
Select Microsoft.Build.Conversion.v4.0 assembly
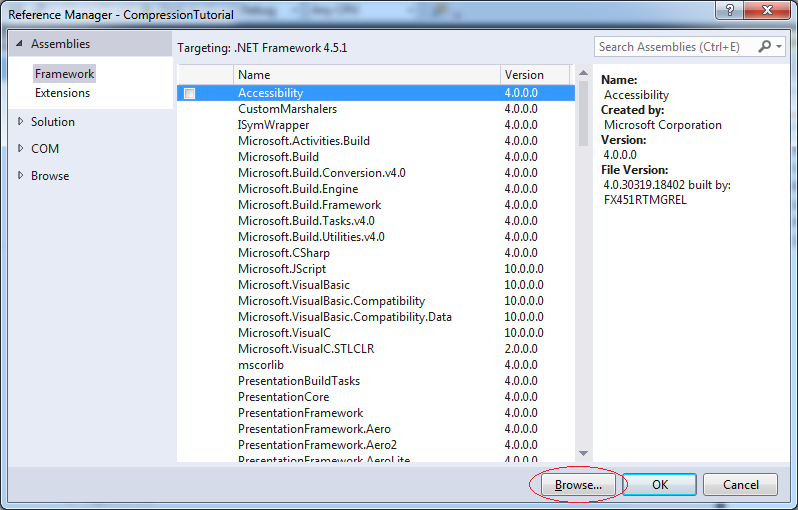click(376, 173)
